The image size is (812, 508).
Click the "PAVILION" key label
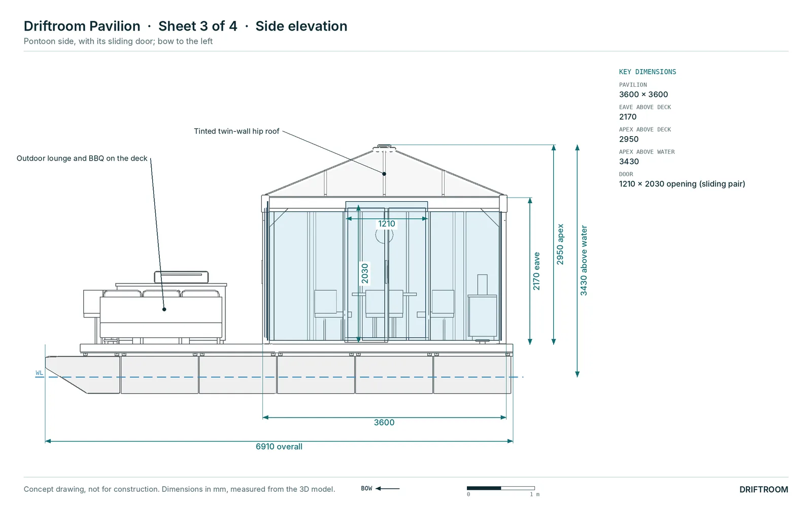click(633, 85)
